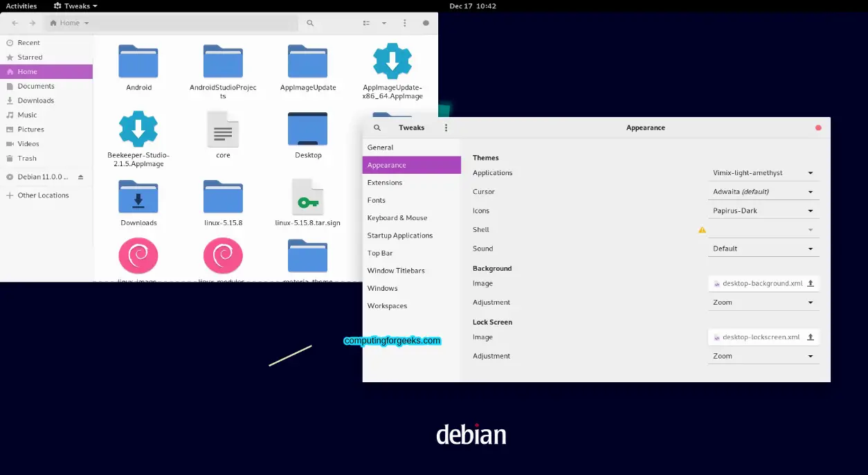Open the Papirus-Dark Icons dropdown

click(x=763, y=210)
